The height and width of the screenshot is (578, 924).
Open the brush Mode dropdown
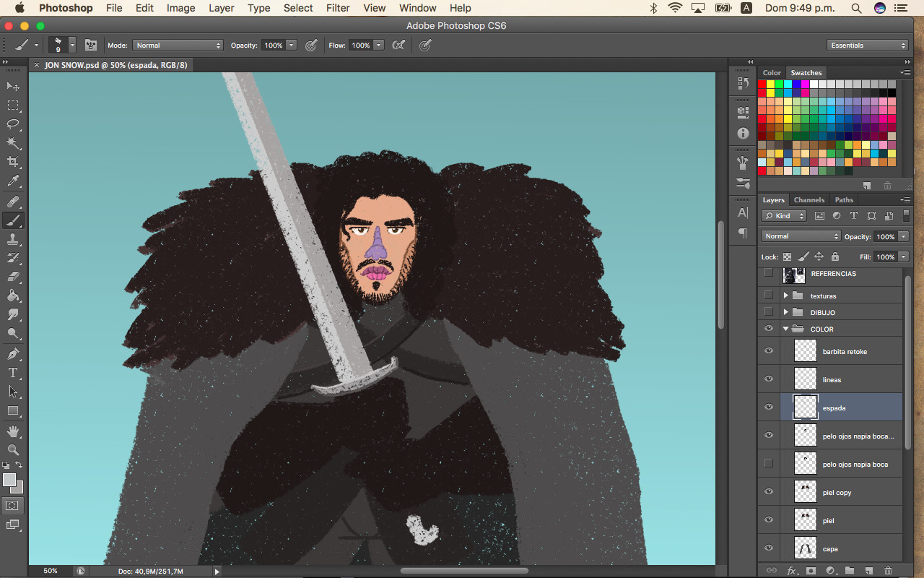click(178, 45)
